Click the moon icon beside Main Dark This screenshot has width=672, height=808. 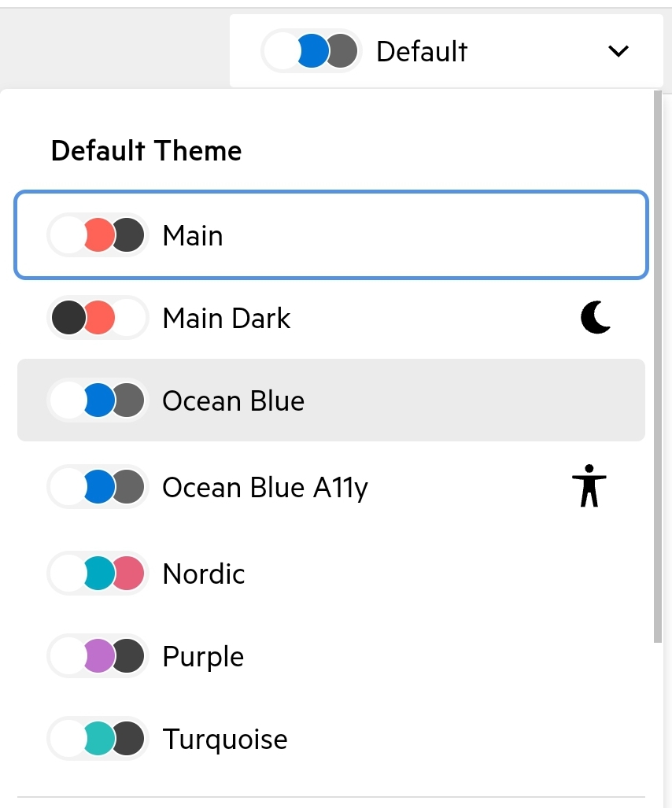point(596,318)
